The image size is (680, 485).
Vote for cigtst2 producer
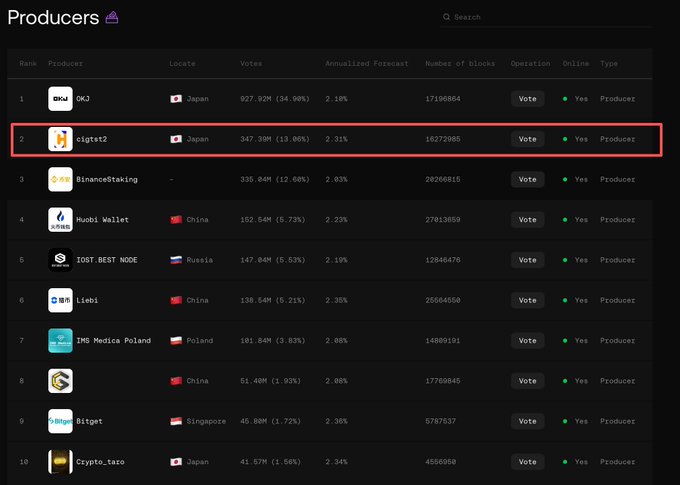[x=527, y=139]
